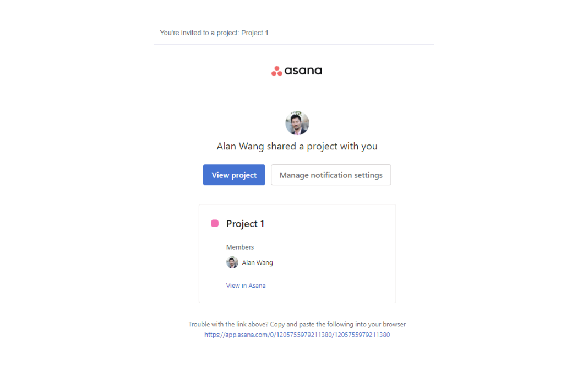Select the Project 1 name in the subject line
The width and height of the screenshot is (588, 377).
click(x=254, y=33)
